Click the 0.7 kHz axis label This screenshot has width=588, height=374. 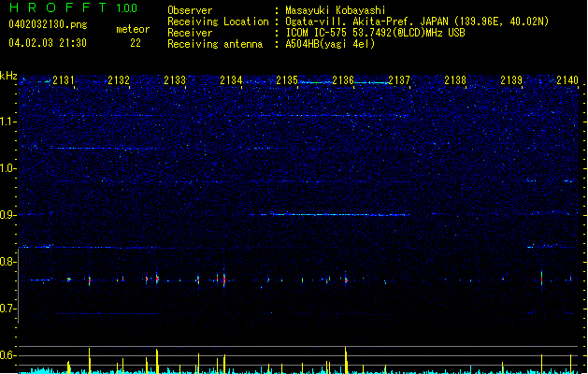coord(7,309)
